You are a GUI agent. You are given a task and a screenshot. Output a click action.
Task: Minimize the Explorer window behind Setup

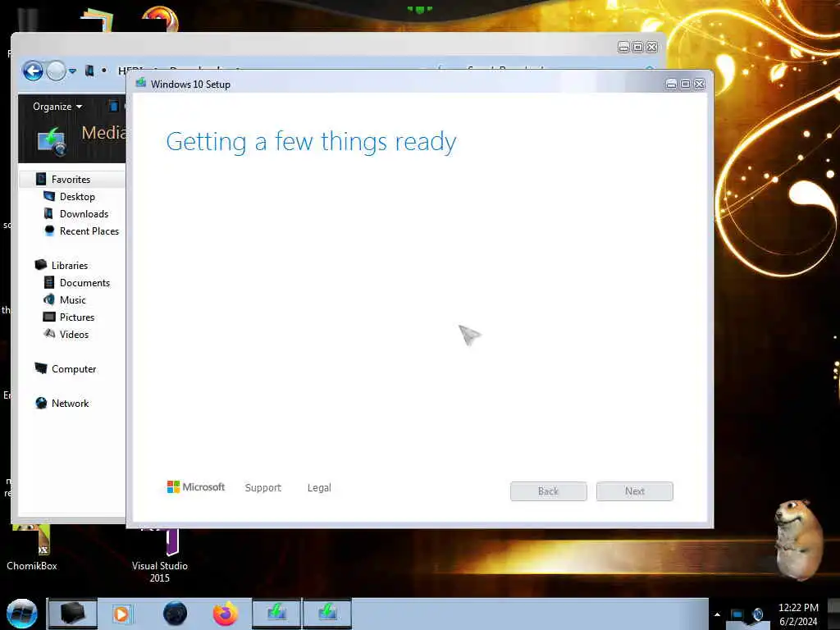click(623, 47)
